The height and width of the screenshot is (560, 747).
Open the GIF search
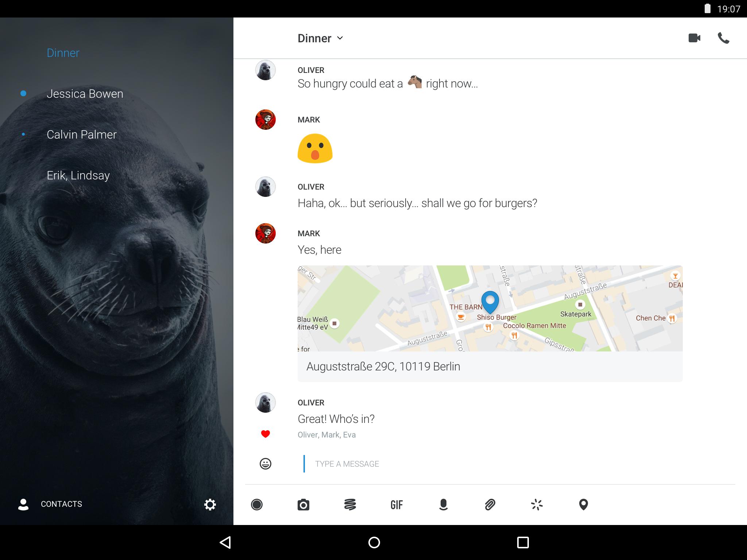[x=396, y=505]
